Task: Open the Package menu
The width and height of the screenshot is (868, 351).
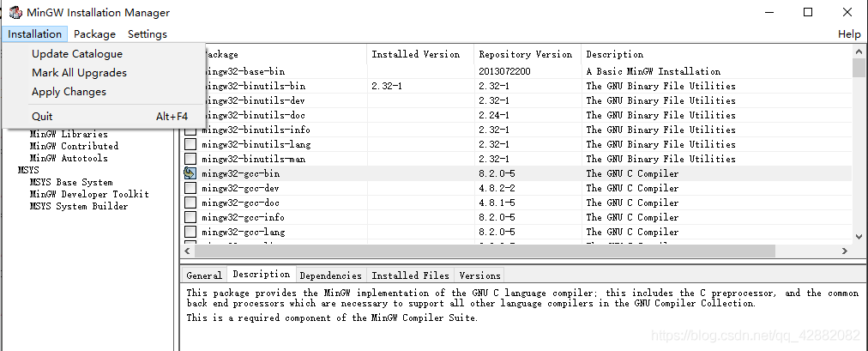Action: pyautogui.click(x=94, y=34)
